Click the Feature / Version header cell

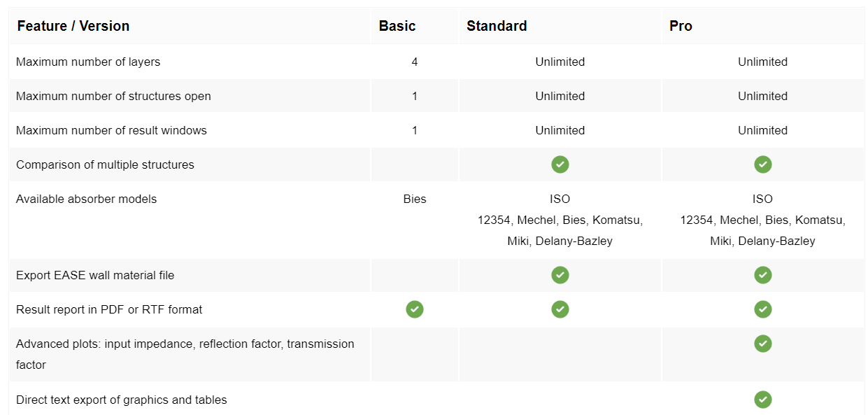(x=73, y=26)
